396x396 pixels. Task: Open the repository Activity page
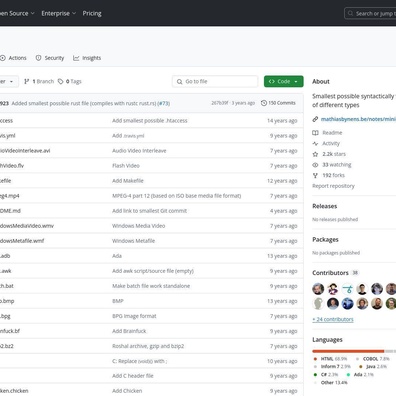pos(326,143)
